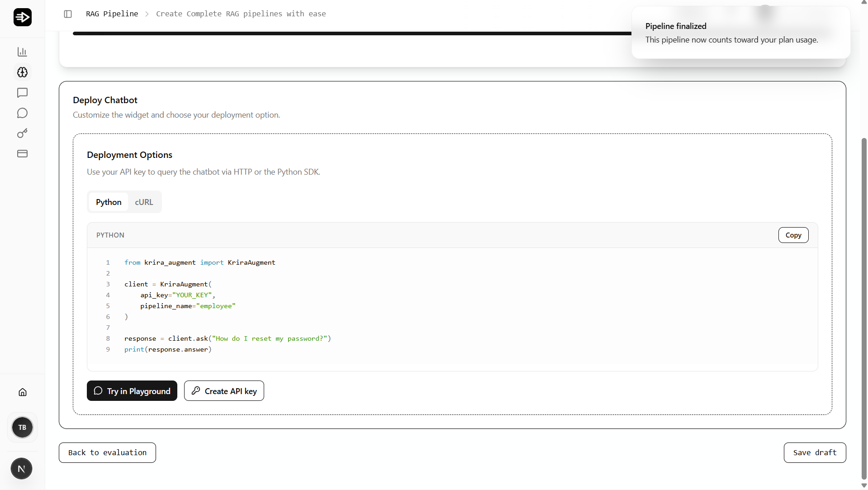Click scrollbar down arrow
The image size is (868, 490).
tap(864, 485)
